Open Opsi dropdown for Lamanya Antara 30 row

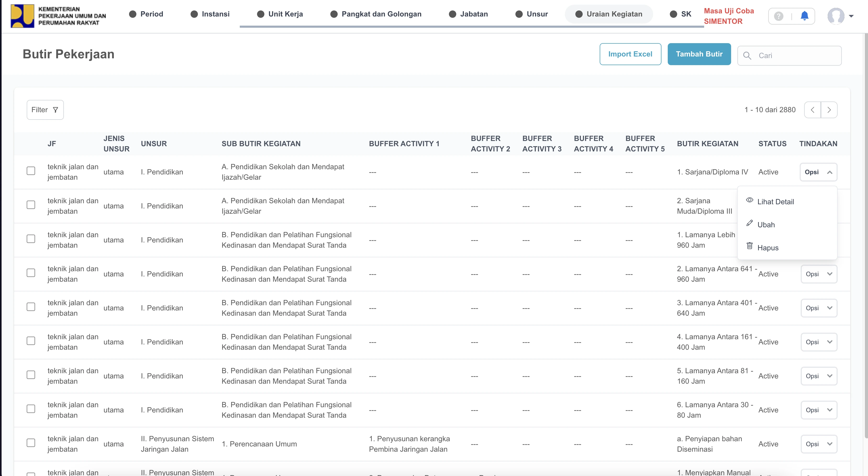click(x=819, y=410)
